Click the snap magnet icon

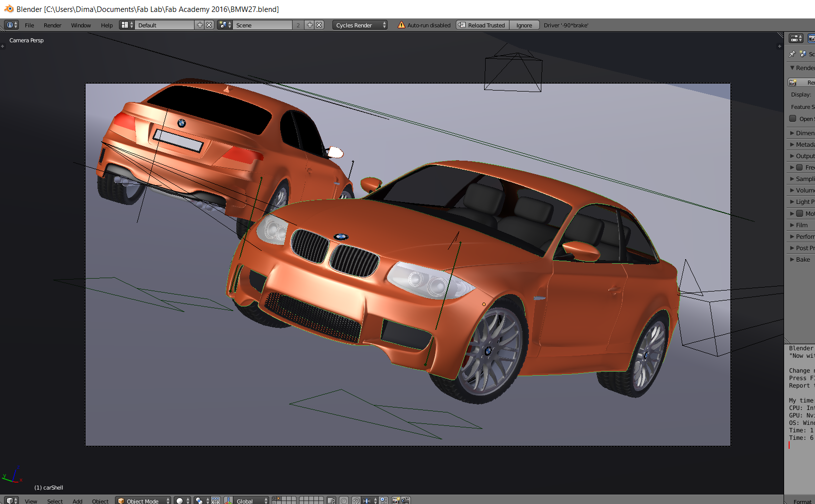(x=356, y=501)
